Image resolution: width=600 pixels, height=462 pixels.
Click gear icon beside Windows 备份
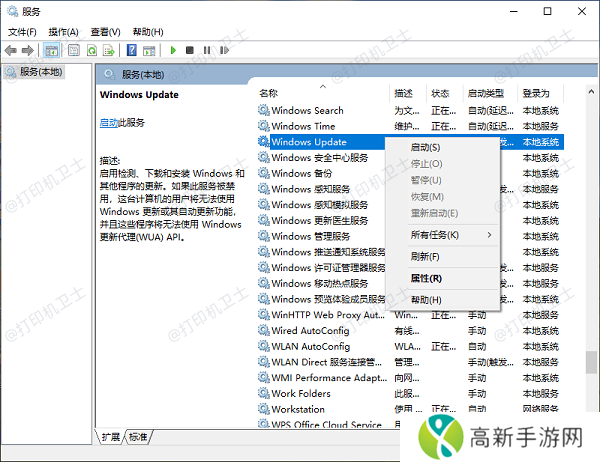[263, 173]
